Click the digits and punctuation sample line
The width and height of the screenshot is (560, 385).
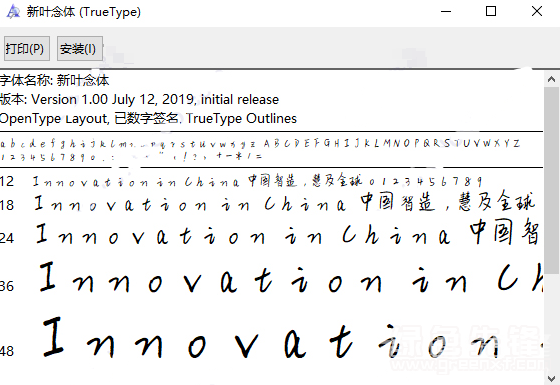pyautogui.click(x=131, y=156)
